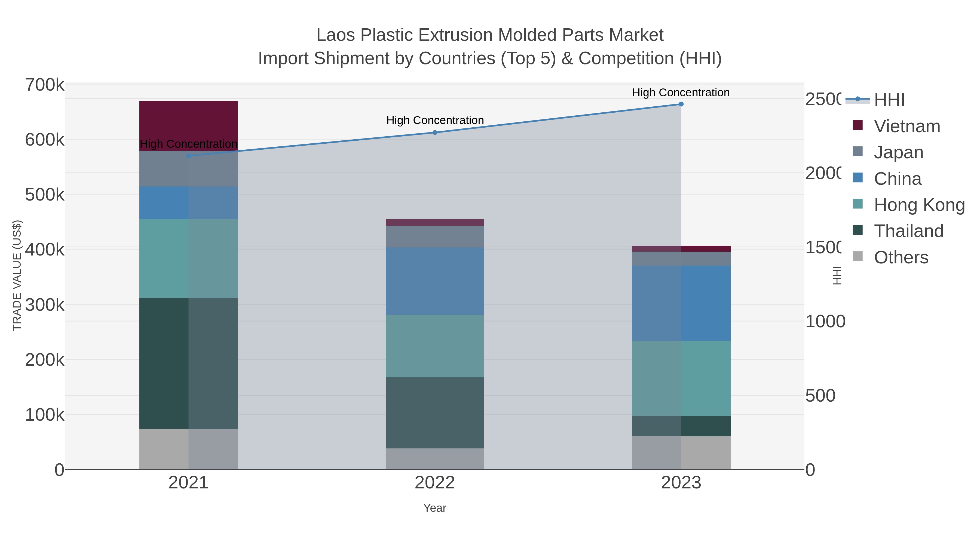This screenshot has width=980, height=551.
Task: Click the Vietnam maroon legend swatch
Action: tap(857, 125)
